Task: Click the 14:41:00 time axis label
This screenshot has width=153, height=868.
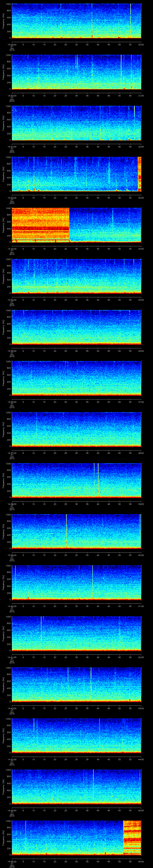Action: point(12,657)
